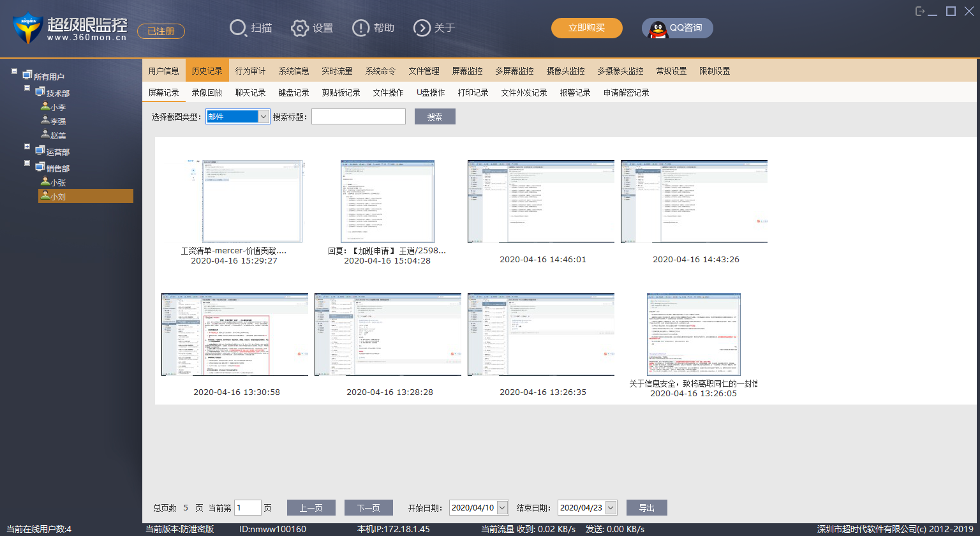Open Settings via the gear icon
This screenshot has height=536, width=980.
[x=300, y=28]
